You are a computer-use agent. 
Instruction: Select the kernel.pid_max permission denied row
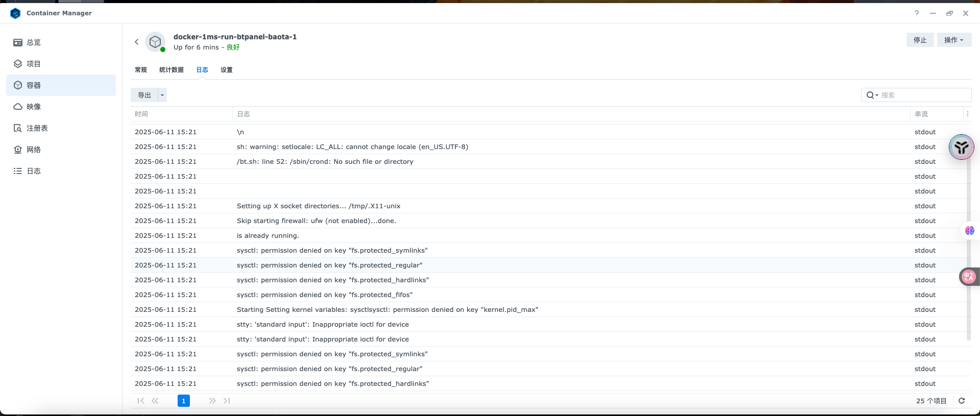pos(551,309)
